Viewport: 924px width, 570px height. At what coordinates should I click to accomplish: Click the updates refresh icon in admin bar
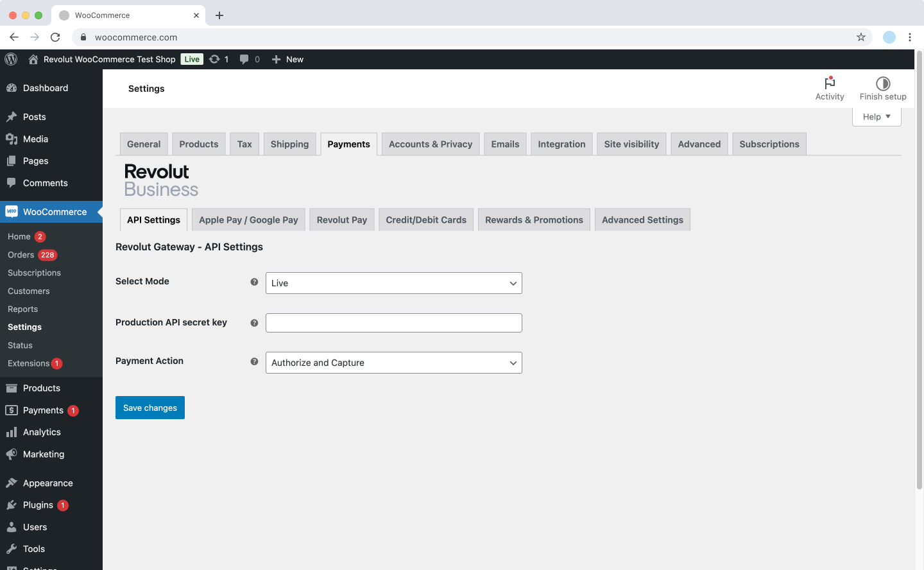[x=214, y=59]
